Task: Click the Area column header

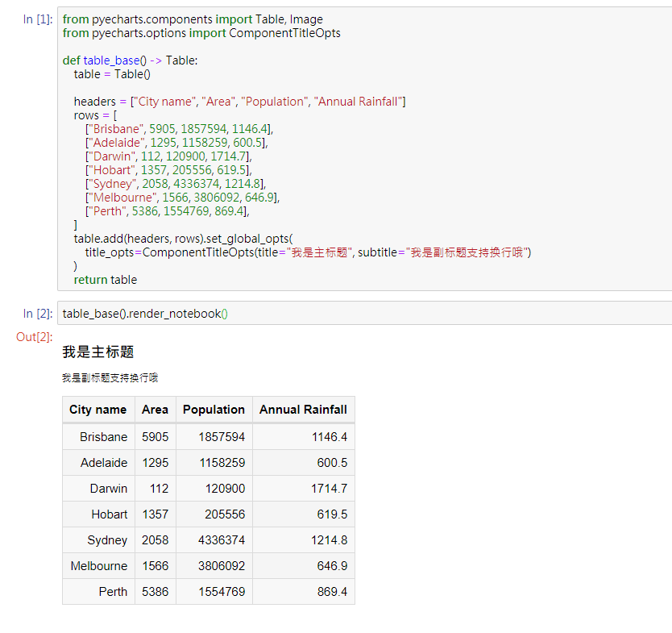Action: (x=155, y=410)
